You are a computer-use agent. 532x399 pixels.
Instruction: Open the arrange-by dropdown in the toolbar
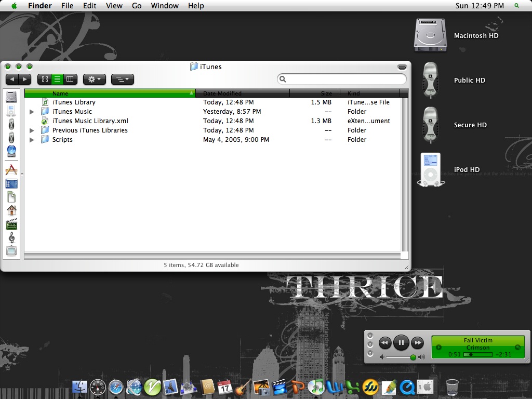(123, 79)
